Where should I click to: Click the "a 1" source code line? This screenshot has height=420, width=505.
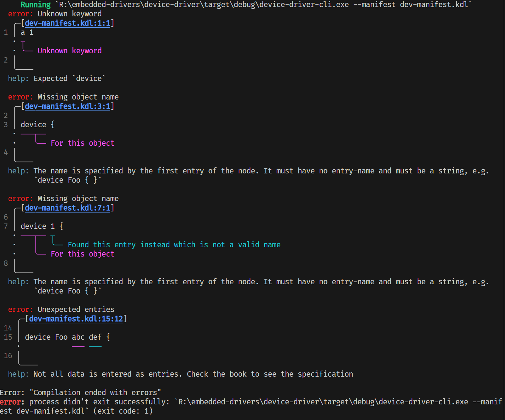click(x=27, y=32)
